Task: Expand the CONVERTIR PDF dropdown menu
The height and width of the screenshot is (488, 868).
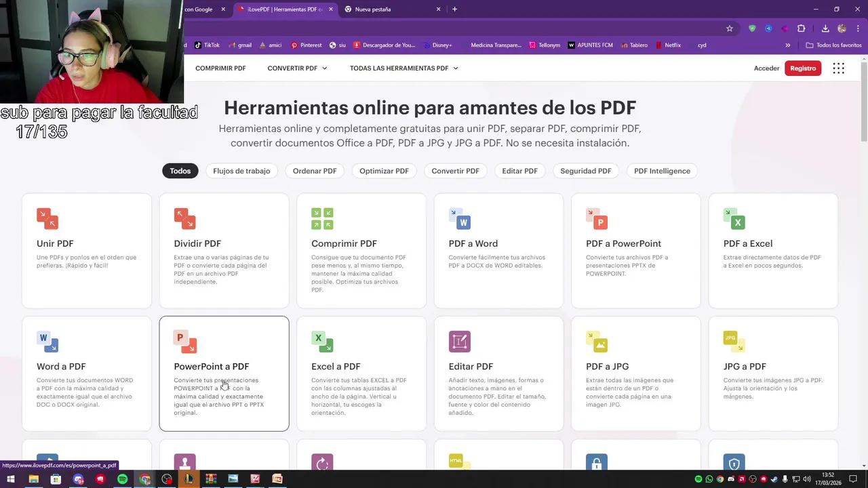Action: click(x=297, y=68)
